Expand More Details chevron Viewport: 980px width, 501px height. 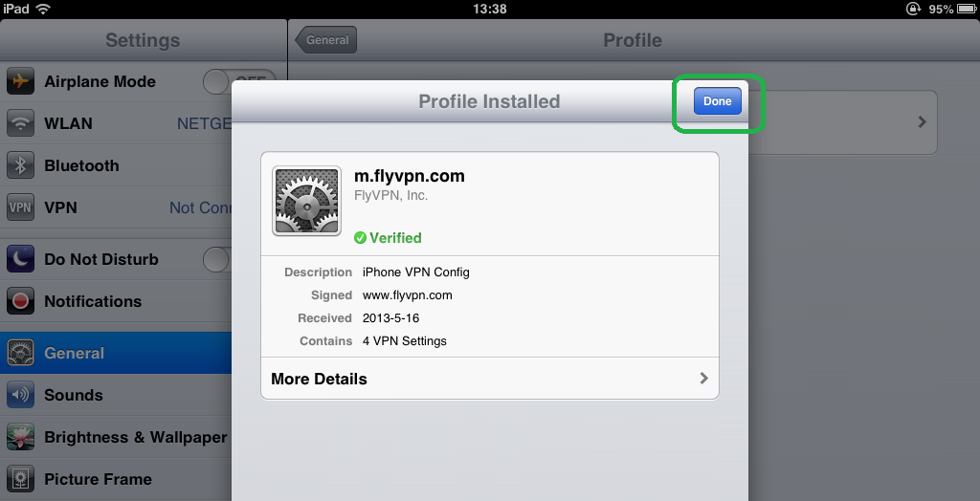tap(703, 378)
